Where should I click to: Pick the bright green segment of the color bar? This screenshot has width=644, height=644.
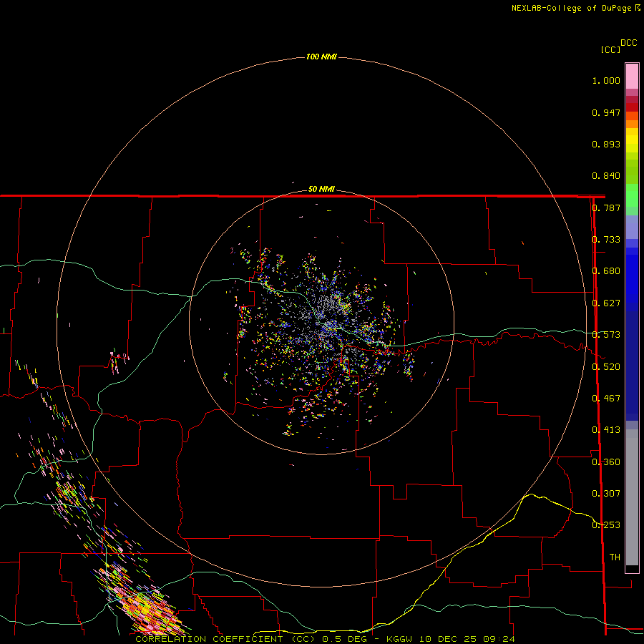coord(632,195)
